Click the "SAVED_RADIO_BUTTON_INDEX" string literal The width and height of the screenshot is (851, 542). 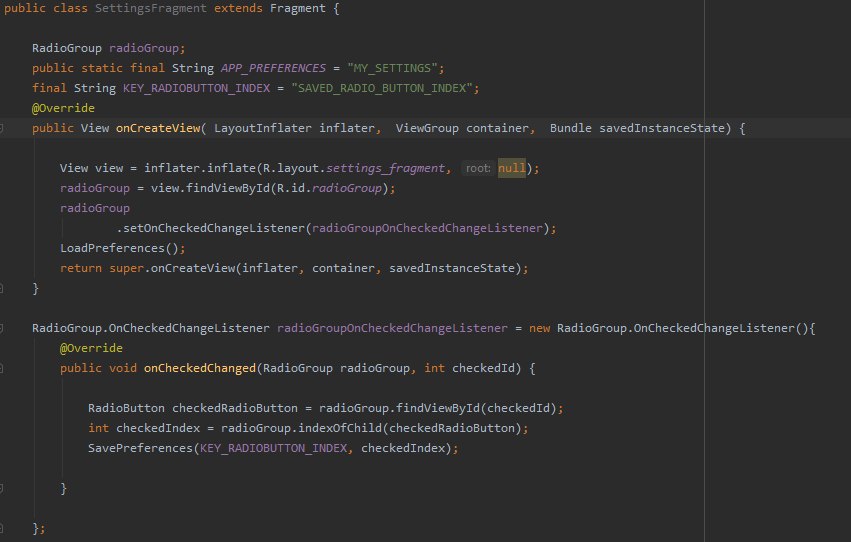coord(382,88)
